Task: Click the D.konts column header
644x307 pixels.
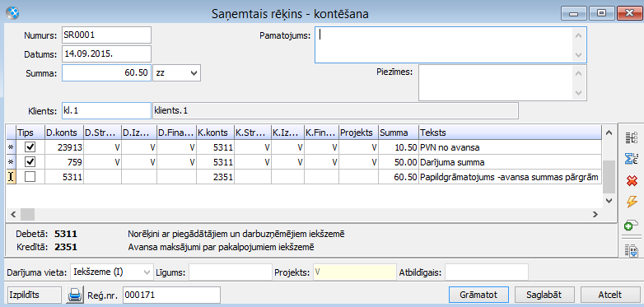Action: tap(63, 133)
